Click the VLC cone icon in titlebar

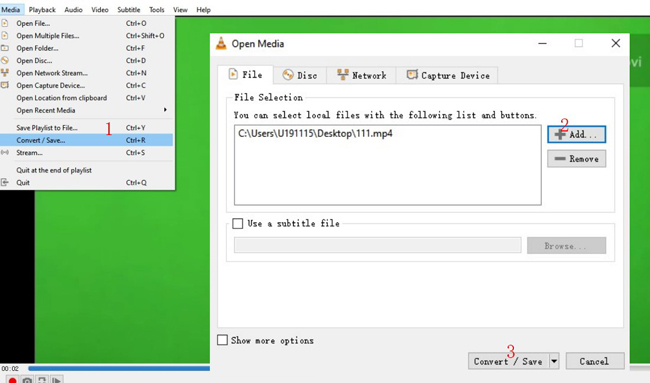221,44
